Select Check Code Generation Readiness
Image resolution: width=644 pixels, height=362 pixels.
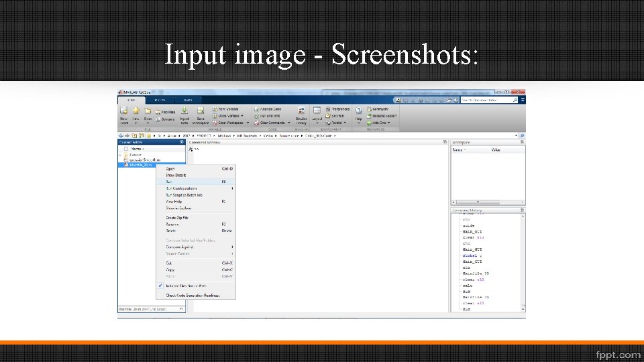click(x=195, y=296)
